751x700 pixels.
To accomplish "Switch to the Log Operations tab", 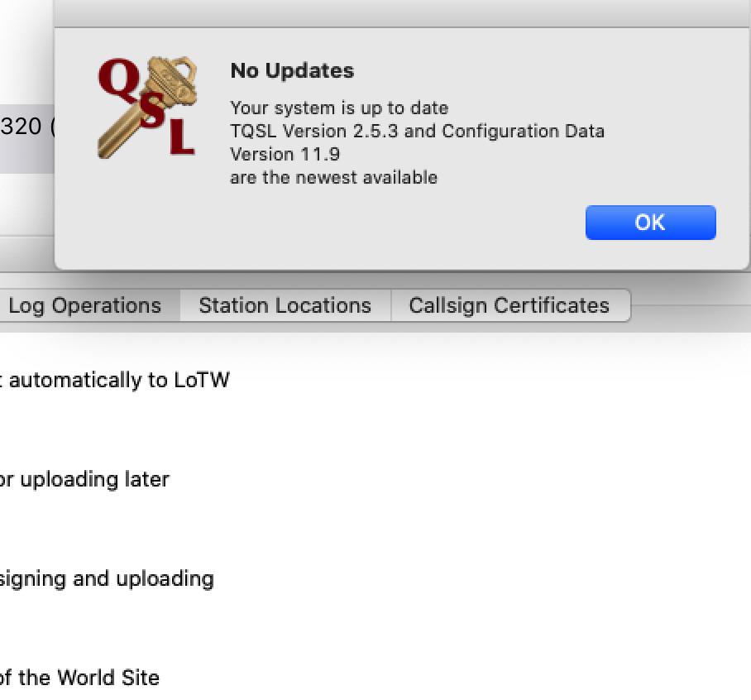I will [x=84, y=305].
